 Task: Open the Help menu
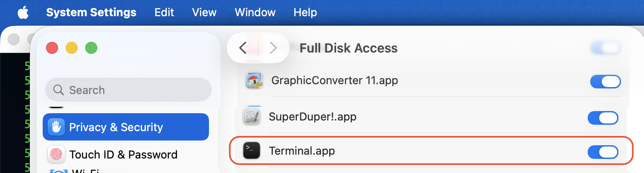pyautogui.click(x=305, y=12)
